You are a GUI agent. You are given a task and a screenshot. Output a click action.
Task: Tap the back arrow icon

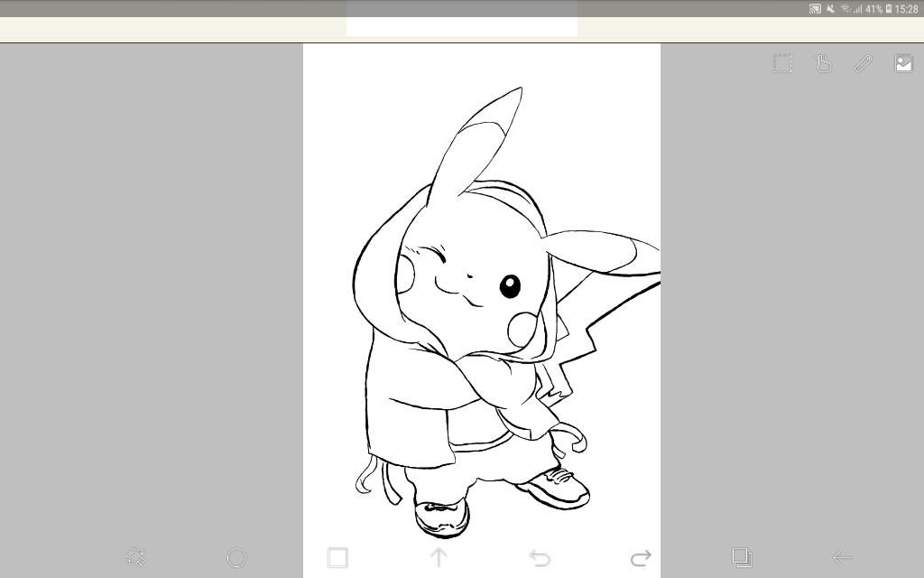[842, 557]
